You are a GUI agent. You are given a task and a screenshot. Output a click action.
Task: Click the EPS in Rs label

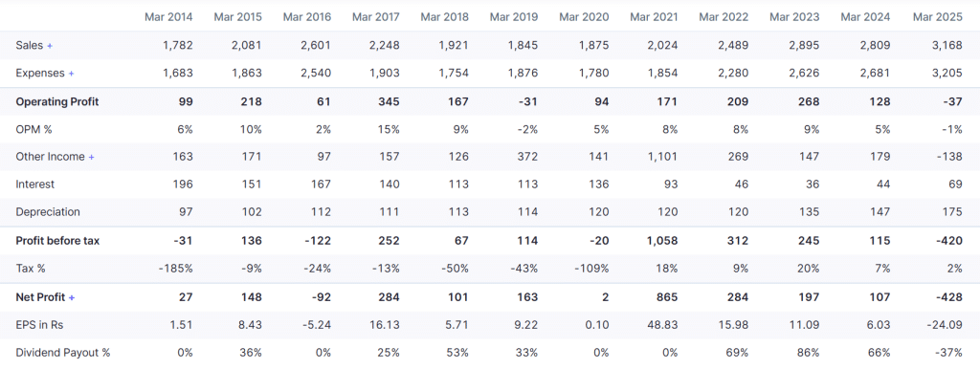(x=39, y=325)
